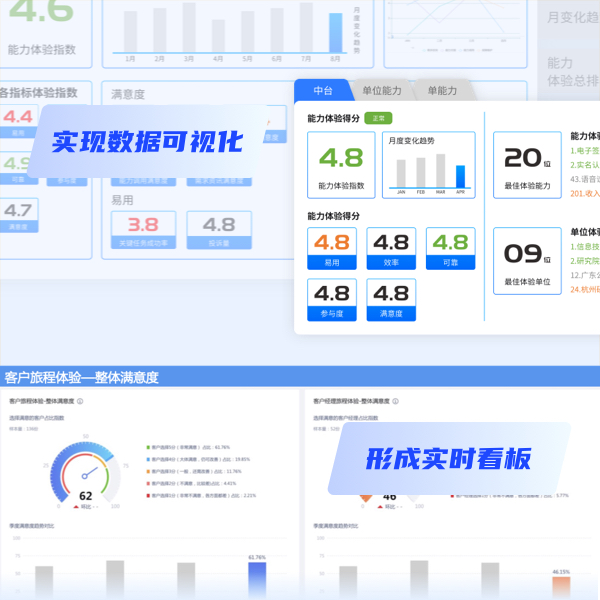Screen dimensions: 600x600
Task: Click dark-red legend square for 1分 2.21%
Action: (148, 496)
